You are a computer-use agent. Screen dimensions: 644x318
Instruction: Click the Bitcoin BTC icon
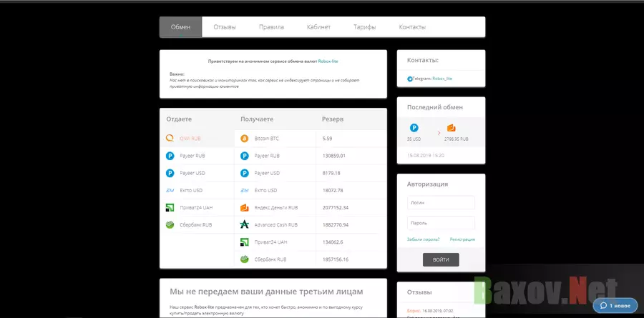245,139
